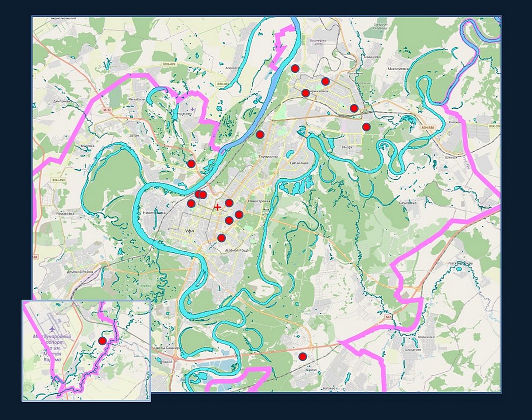Click the overlapping pair of red markers
The width and height of the screenshot is (532, 420).
pyautogui.click(x=201, y=194)
